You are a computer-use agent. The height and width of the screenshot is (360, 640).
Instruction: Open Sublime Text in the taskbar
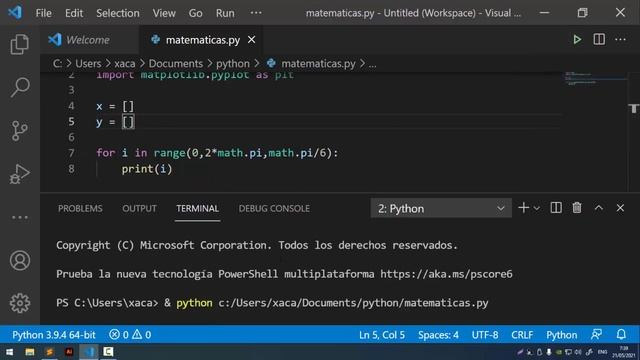tap(49, 352)
